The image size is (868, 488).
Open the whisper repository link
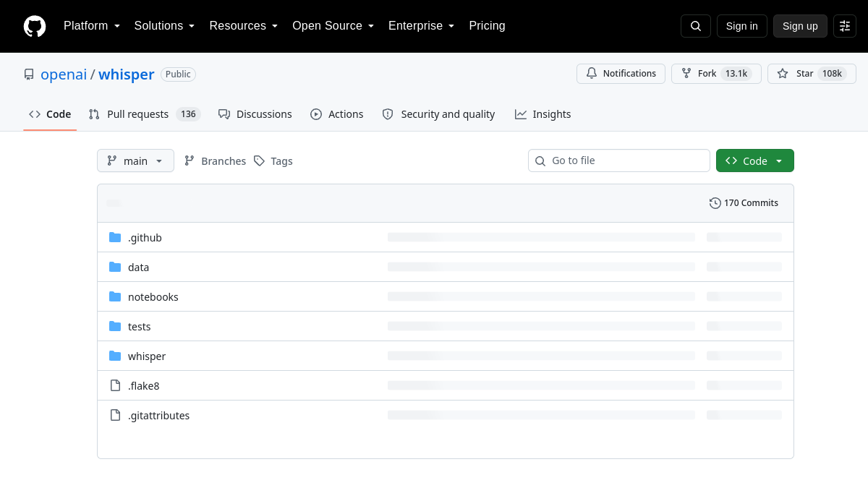click(127, 74)
